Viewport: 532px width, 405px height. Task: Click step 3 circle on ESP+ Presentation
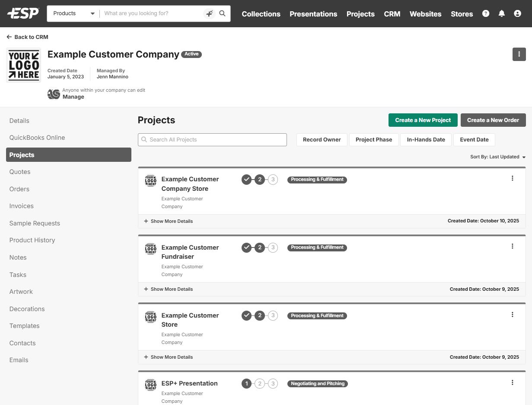273,383
